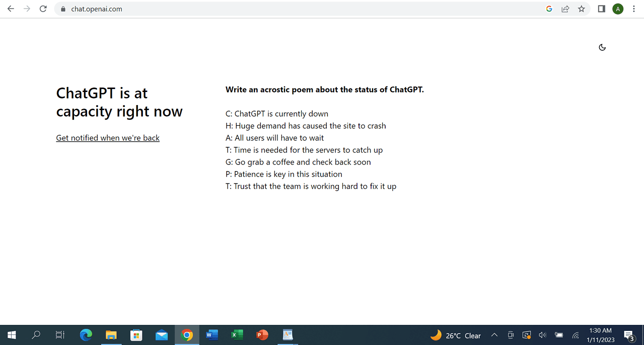The image size is (644, 345).
Task: Toggle the Chrome side panel
Action: click(601, 9)
